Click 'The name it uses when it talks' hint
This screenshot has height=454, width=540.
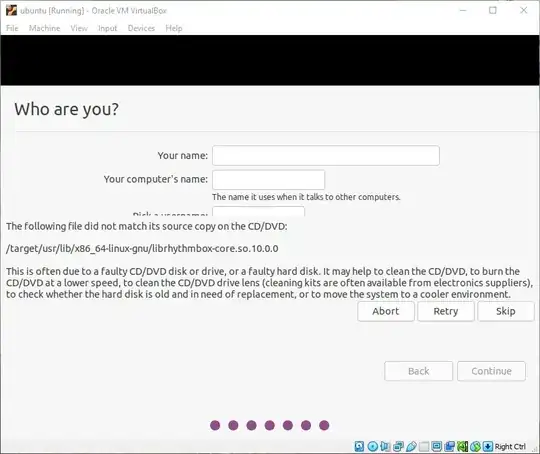tap(306, 197)
